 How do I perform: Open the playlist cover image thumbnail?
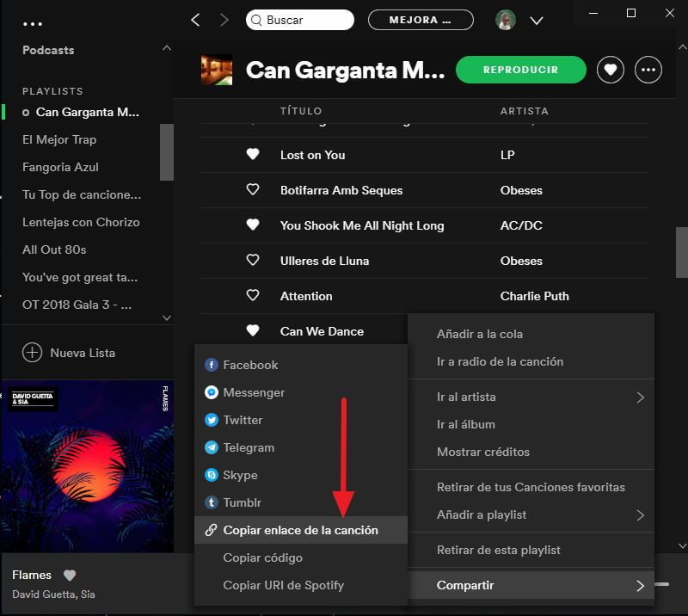(x=217, y=70)
